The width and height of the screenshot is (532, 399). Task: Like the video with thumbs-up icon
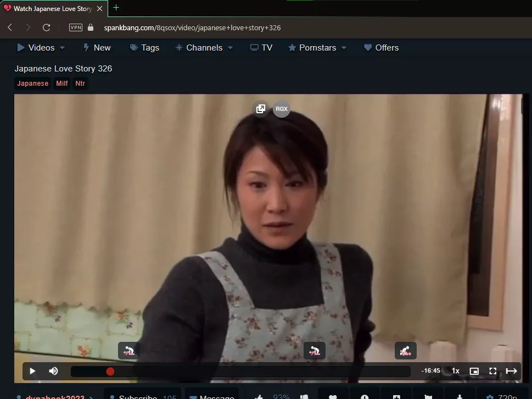tap(259, 397)
